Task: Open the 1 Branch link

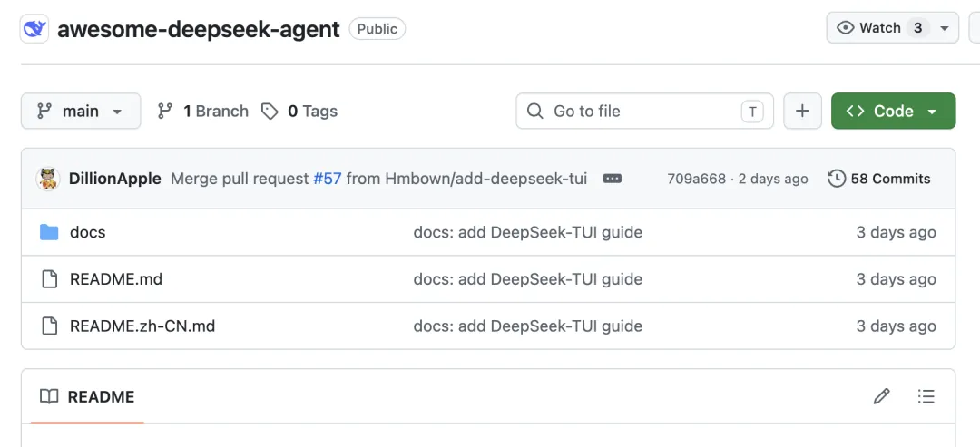Action: click(x=201, y=112)
